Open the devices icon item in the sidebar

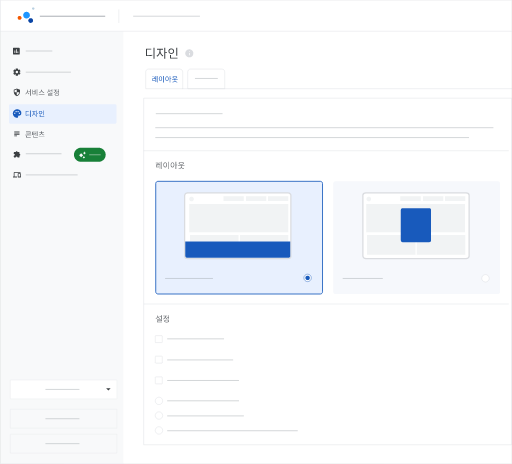(x=17, y=175)
